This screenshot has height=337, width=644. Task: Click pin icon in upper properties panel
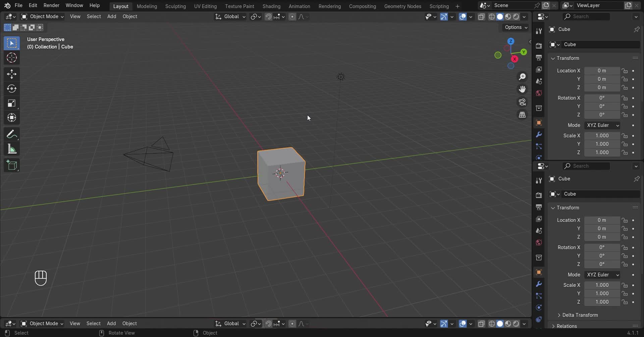coord(636,30)
